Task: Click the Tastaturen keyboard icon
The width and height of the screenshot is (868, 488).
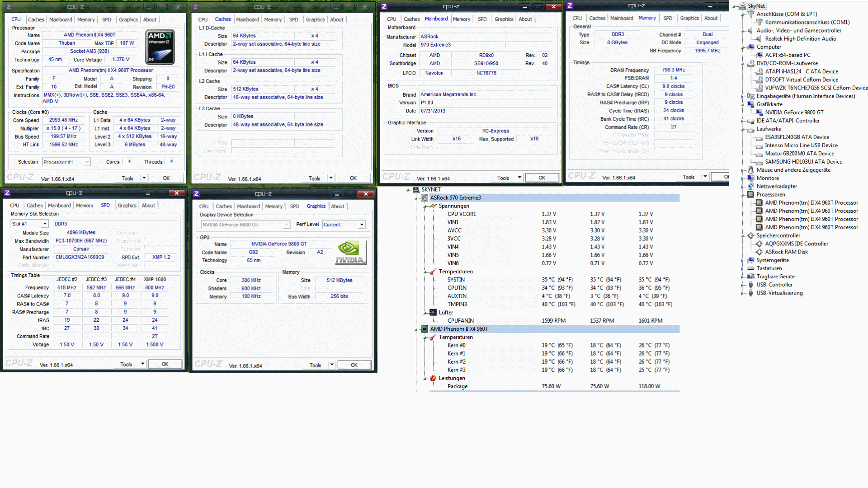Action: point(751,269)
